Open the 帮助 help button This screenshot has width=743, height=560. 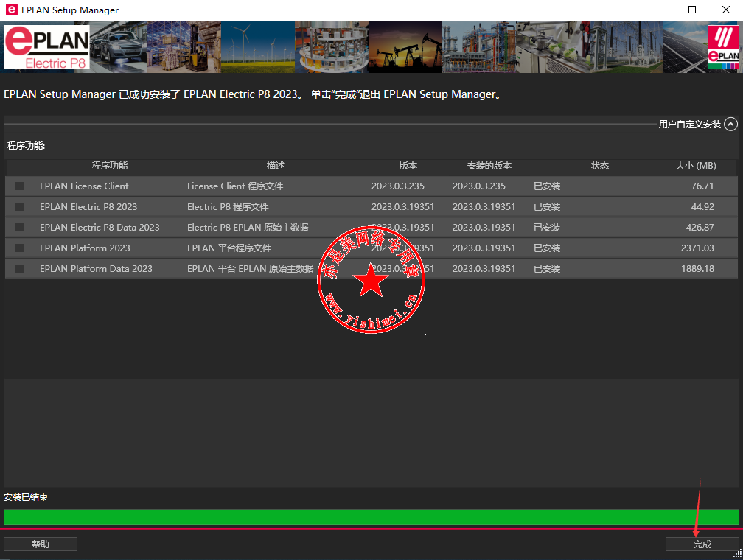tap(41, 544)
